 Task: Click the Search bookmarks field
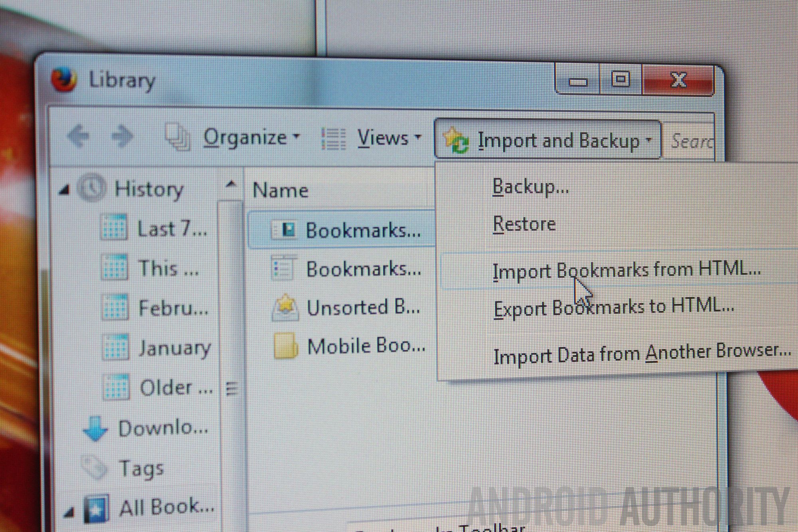(x=692, y=141)
